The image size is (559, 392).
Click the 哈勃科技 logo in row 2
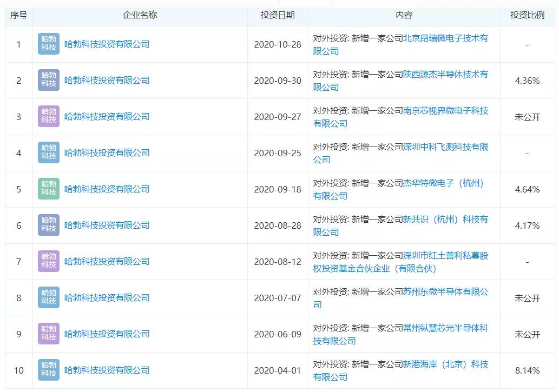49,81
